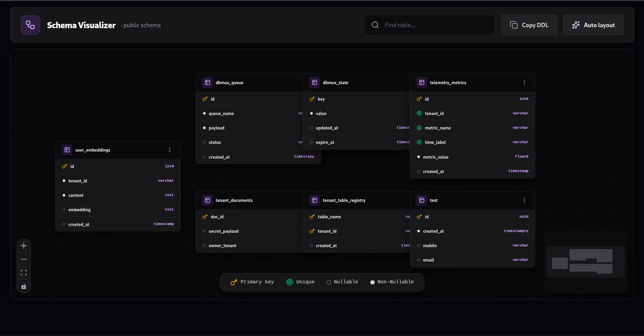Click the secret_payload column row

(249, 231)
